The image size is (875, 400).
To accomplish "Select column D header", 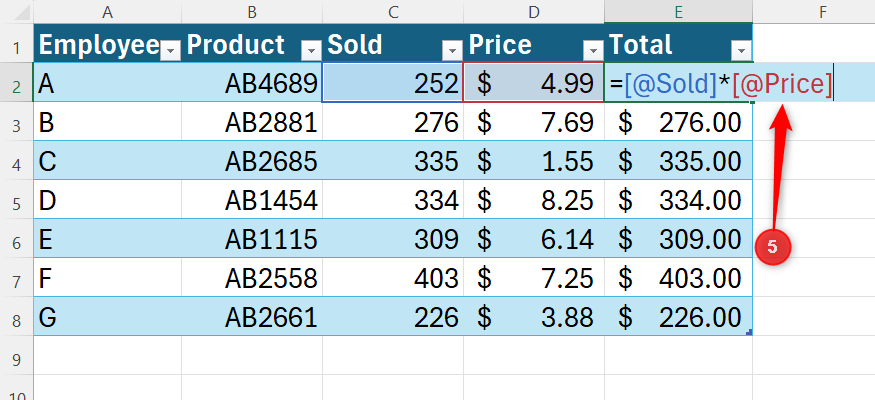I will point(534,12).
